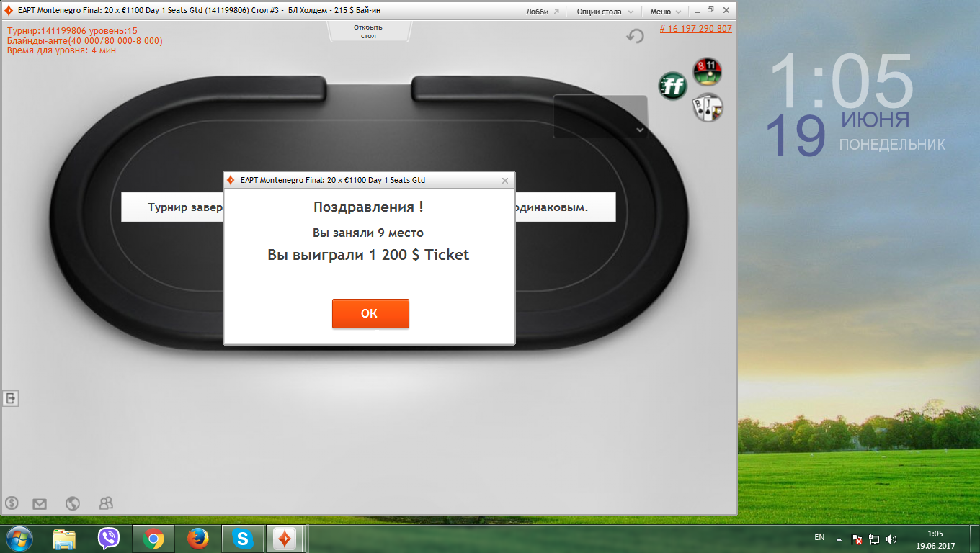Open the cashier dollar icon
980x553 pixels.
coord(12,503)
